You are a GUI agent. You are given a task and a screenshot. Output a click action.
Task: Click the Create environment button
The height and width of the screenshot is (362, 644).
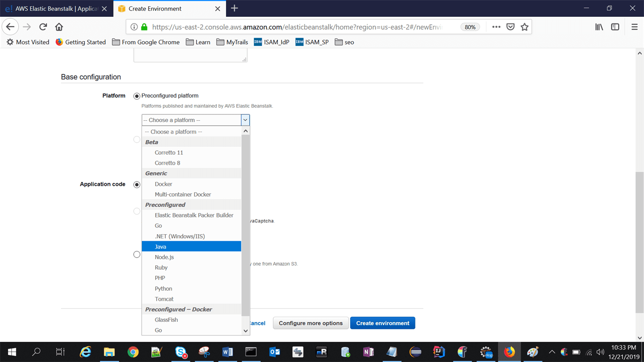point(382,323)
